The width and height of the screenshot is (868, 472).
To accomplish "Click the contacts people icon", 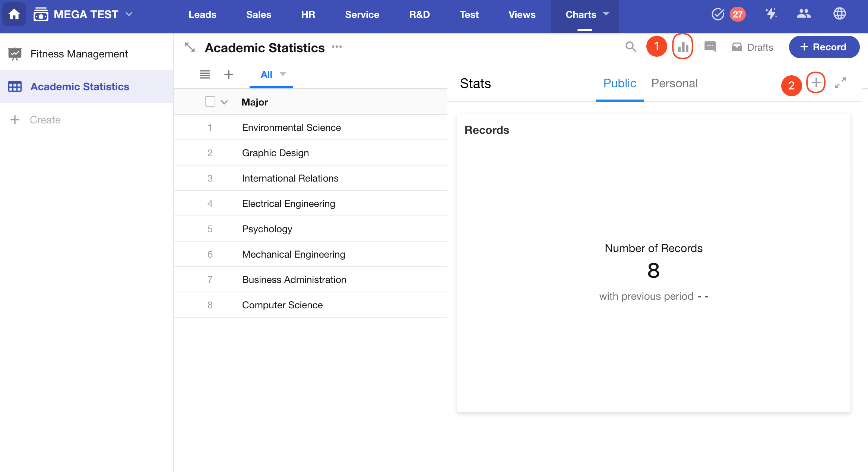I will tap(804, 14).
